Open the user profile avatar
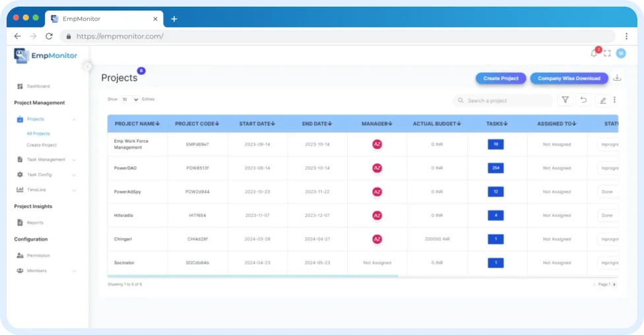The height and width of the screenshot is (335, 644). (x=620, y=54)
